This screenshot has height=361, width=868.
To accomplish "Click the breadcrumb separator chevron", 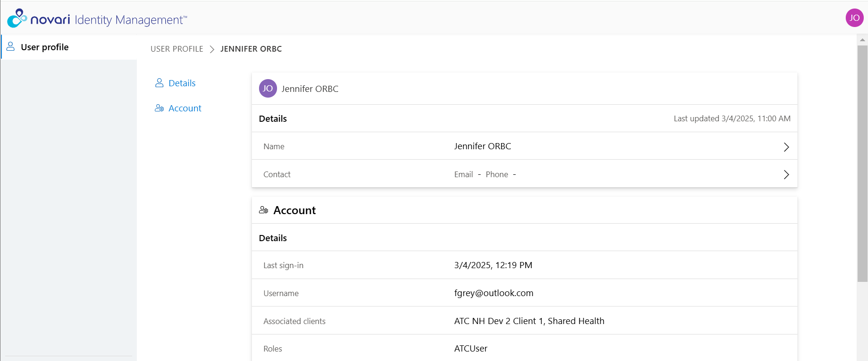I will [x=212, y=49].
